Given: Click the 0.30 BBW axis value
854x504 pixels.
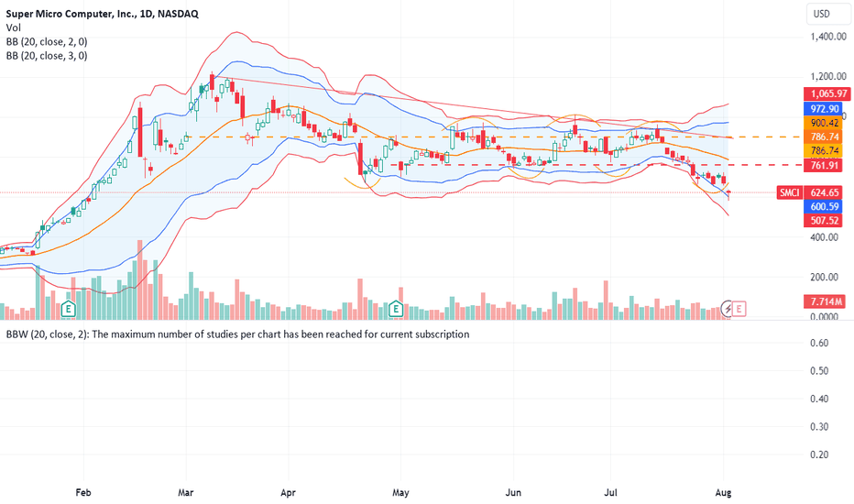Looking at the screenshot, I should [x=819, y=427].
